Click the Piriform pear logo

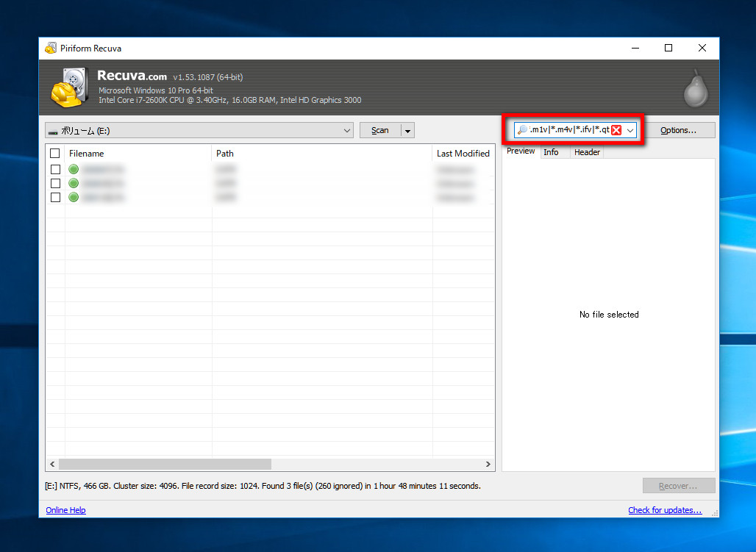pyautogui.click(x=696, y=89)
